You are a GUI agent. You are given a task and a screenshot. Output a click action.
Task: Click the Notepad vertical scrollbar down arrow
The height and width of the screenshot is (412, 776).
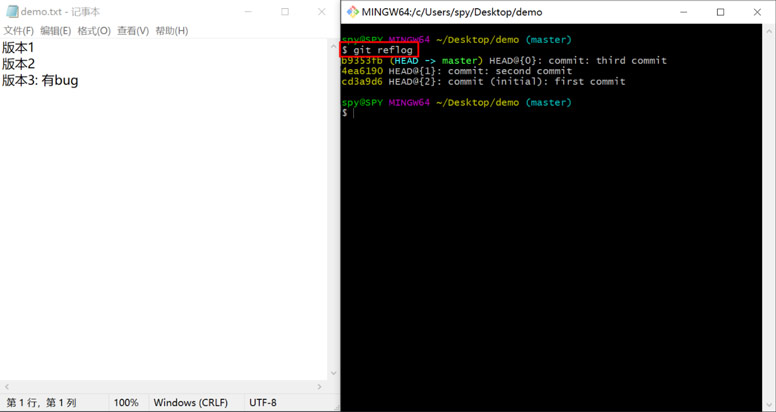[333, 373]
